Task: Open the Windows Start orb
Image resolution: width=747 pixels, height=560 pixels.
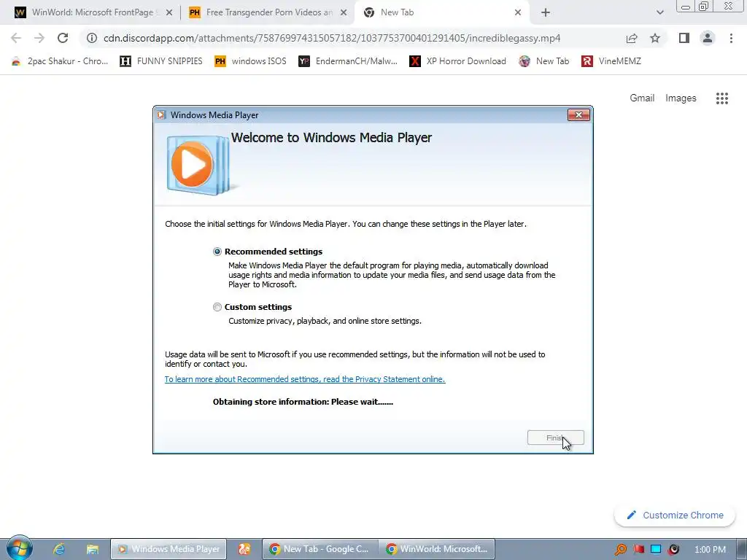Action: click(20, 548)
